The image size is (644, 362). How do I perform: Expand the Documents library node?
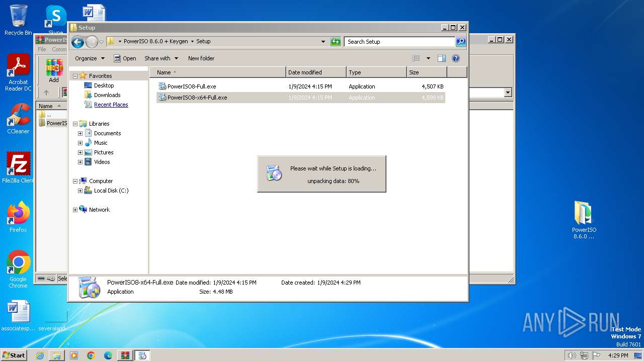pyautogui.click(x=80, y=133)
